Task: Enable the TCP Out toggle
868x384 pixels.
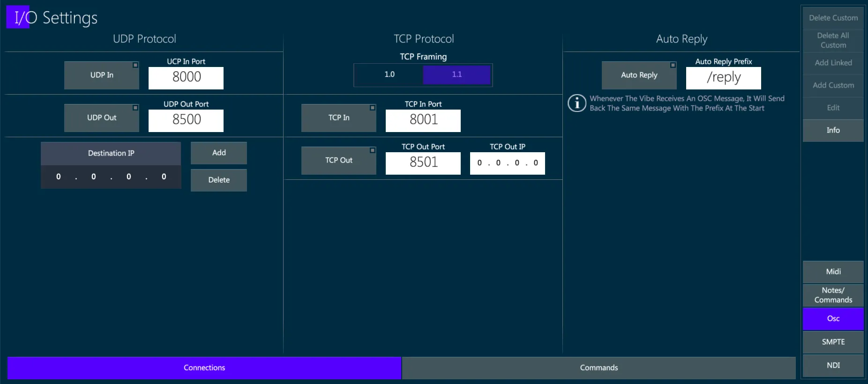Action: tap(339, 160)
